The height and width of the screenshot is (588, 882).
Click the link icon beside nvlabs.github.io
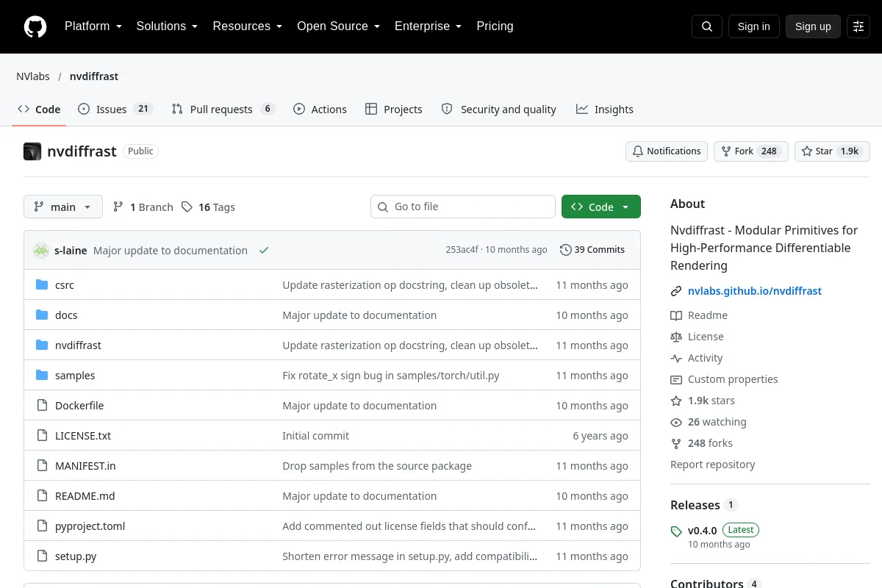[x=676, y=291]
